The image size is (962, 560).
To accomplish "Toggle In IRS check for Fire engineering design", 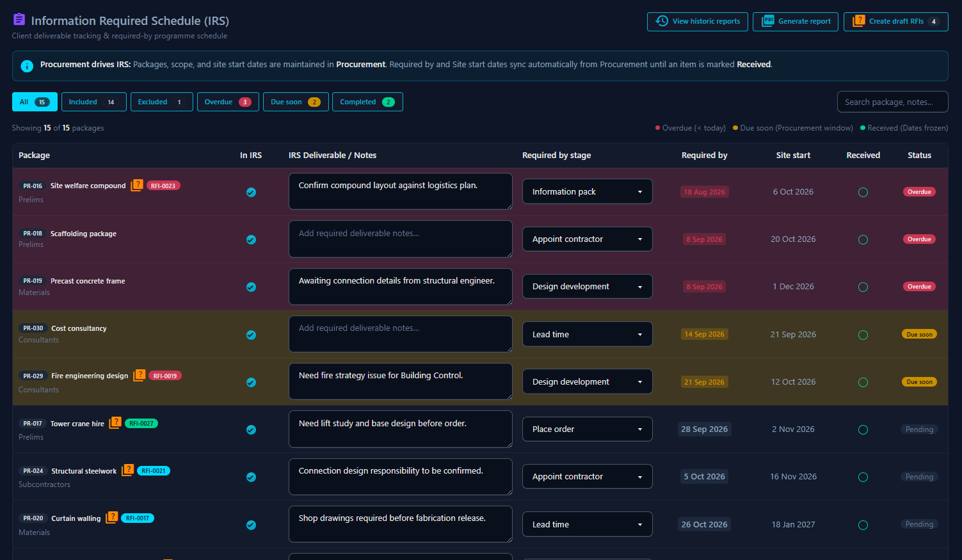I will (x=251, y=382).
